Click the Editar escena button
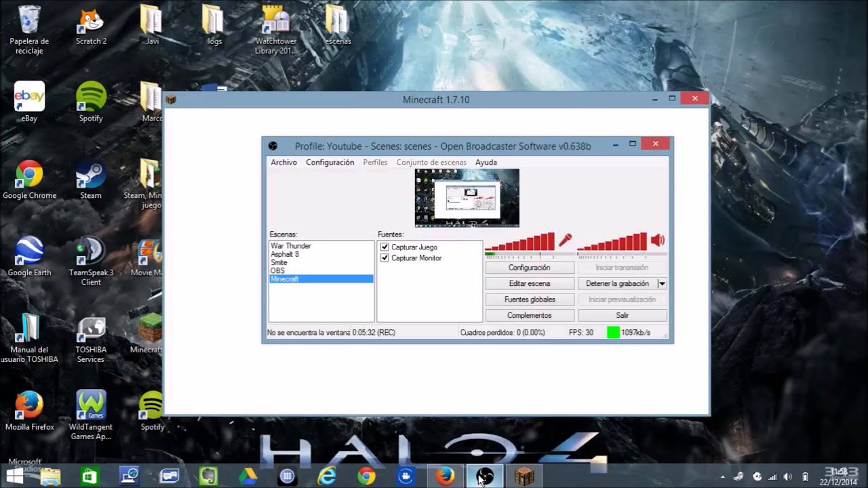Image resolution: width=868 pixels, height=488 pixels. [530, 284]
